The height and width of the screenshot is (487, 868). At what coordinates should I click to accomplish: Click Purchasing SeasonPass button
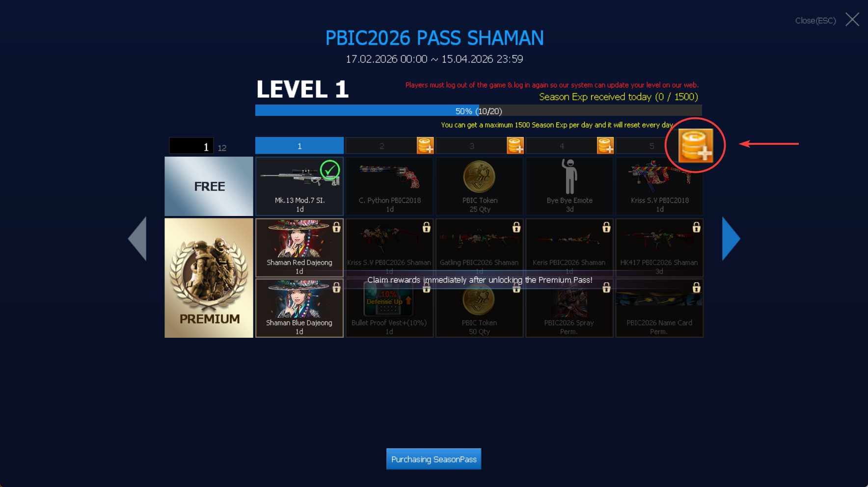tap(434, 459)
